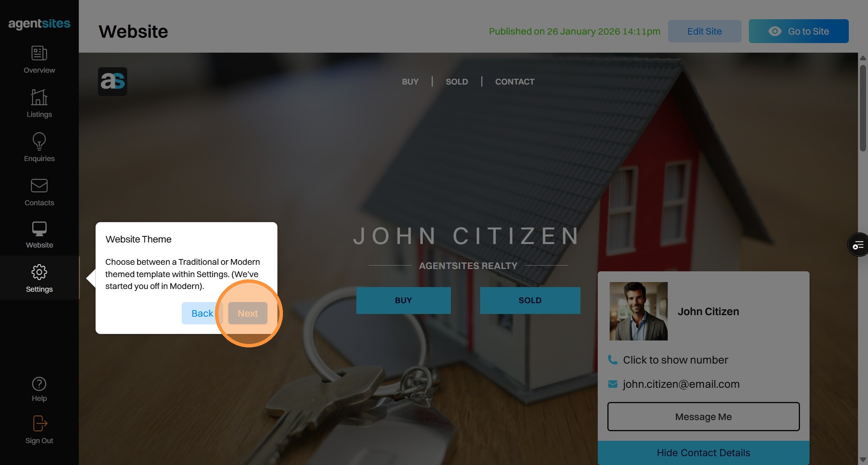Open the floating side panel toggle icon
This screenshot has height=465, width=868.
(858, 245)
